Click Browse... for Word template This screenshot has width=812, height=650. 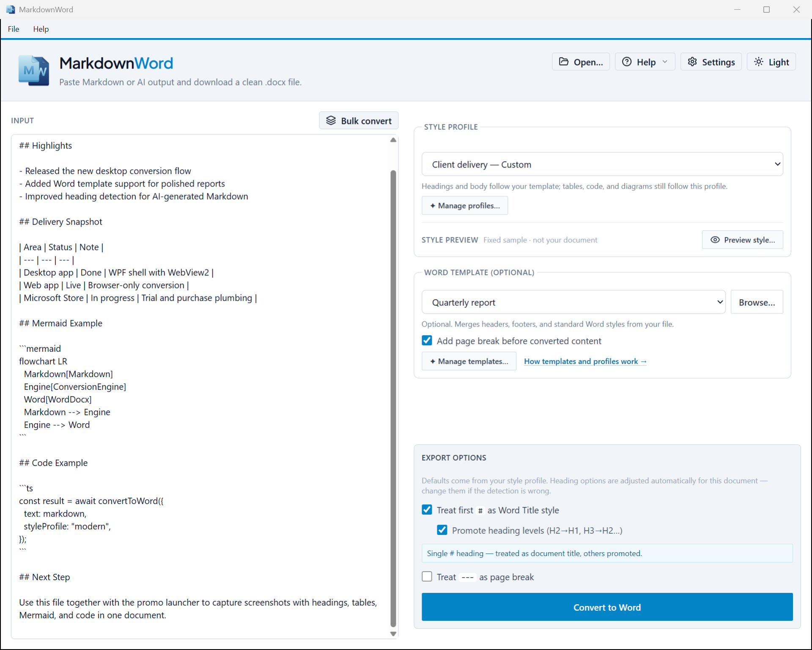757,302
